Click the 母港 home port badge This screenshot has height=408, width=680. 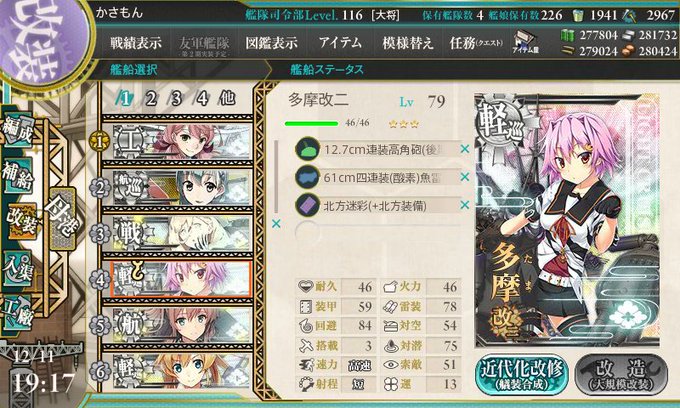pos(63,217)
